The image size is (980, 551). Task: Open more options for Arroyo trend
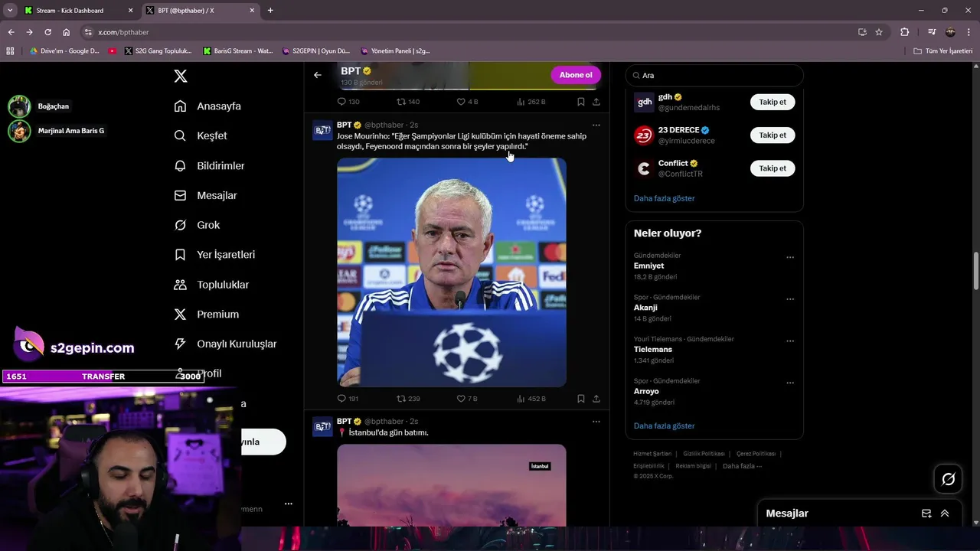tap(790, 383)
